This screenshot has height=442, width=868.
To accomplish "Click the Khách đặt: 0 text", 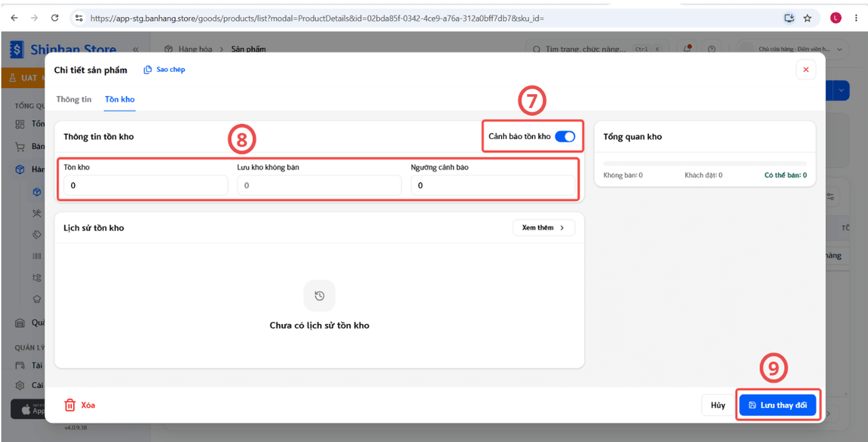I will (x=703, y=175).
